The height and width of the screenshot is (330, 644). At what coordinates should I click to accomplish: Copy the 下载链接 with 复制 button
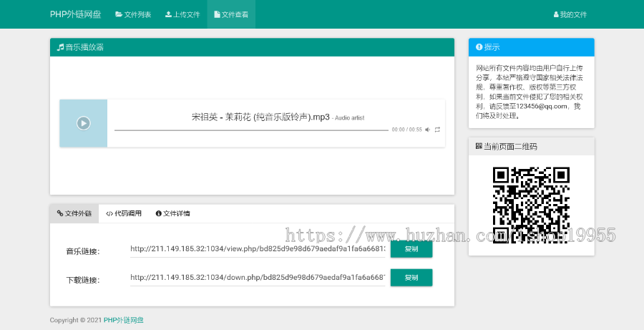tap(411, 277)
